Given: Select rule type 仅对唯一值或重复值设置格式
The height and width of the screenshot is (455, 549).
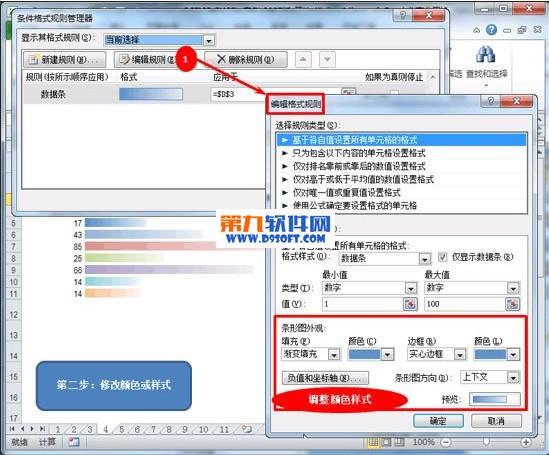Looking at the screenshot, I should click(x=402, y=192).
